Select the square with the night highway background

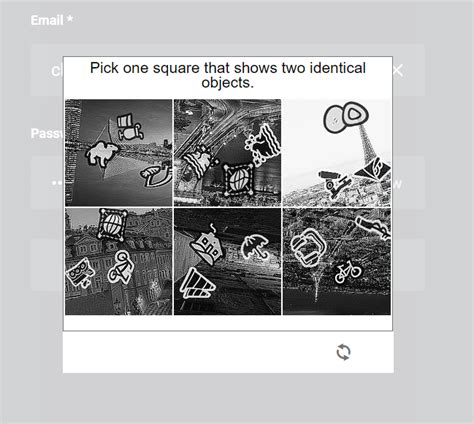click(227, 153)
